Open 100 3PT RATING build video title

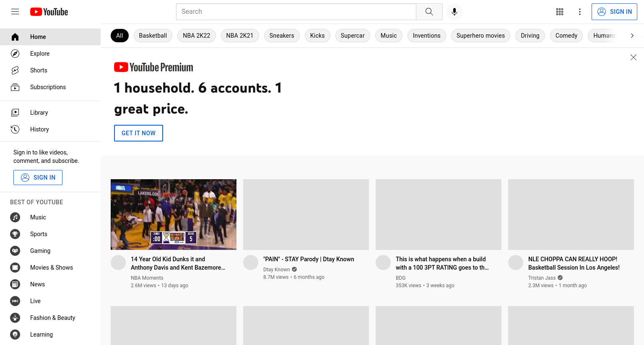pos(442,263)
